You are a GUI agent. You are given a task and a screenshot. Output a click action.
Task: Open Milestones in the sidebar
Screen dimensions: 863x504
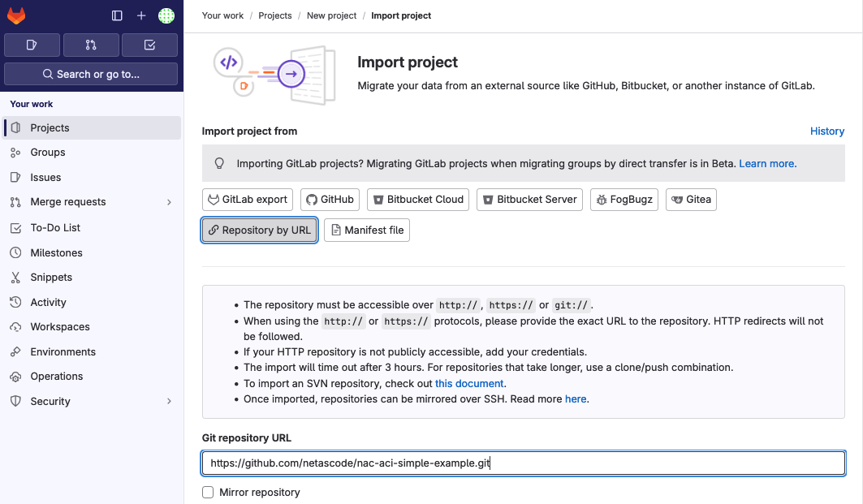coord(92,252)
